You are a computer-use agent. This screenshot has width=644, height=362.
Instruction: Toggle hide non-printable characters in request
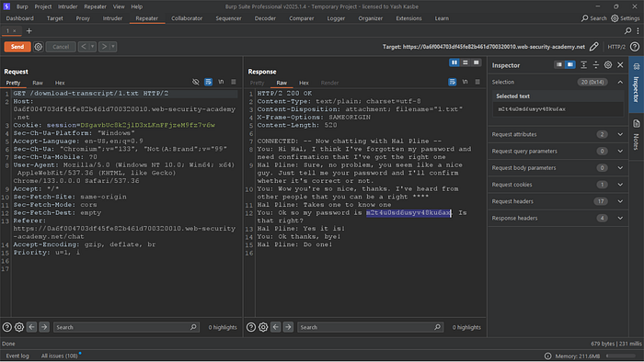click(x=195, y=82)
